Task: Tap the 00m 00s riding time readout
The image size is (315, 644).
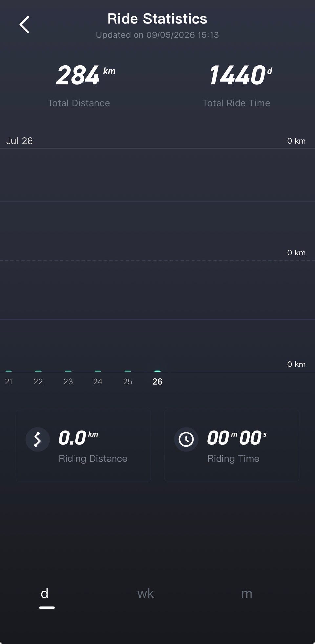Action: tap(237, 438)
